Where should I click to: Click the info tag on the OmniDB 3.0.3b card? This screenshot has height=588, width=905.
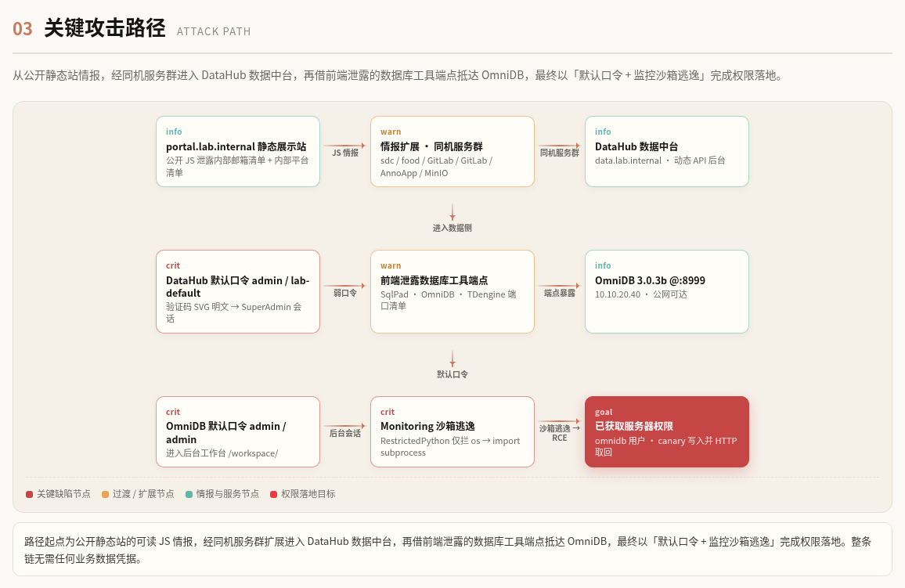click(x=603, y=265)
